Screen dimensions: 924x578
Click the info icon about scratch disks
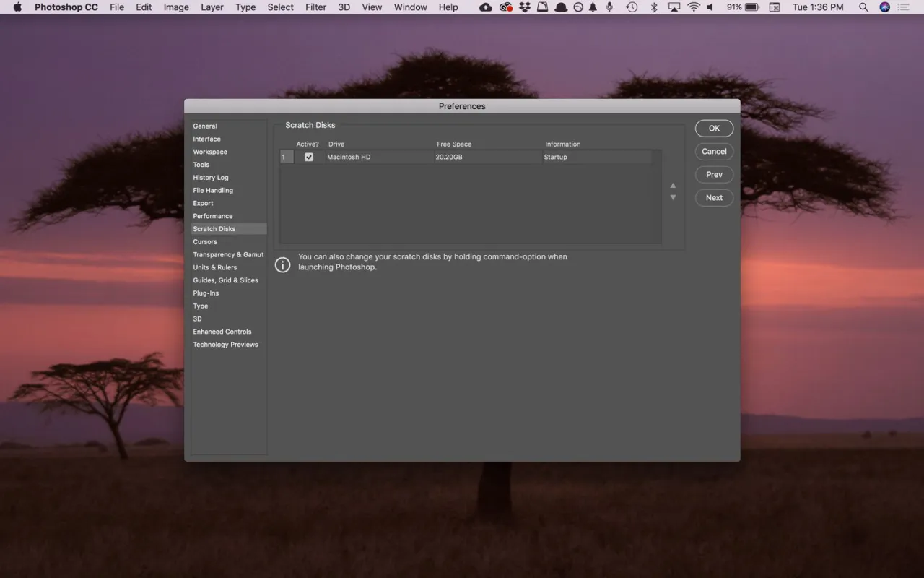point(282,264)
